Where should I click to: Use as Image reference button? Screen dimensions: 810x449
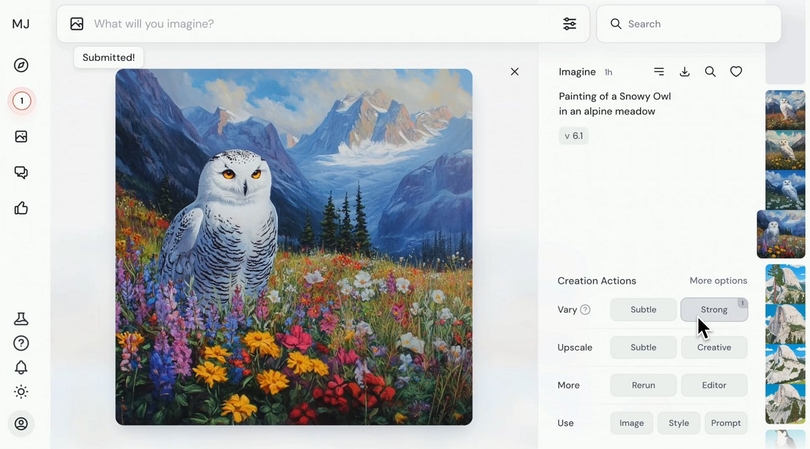tap(631, 423)
